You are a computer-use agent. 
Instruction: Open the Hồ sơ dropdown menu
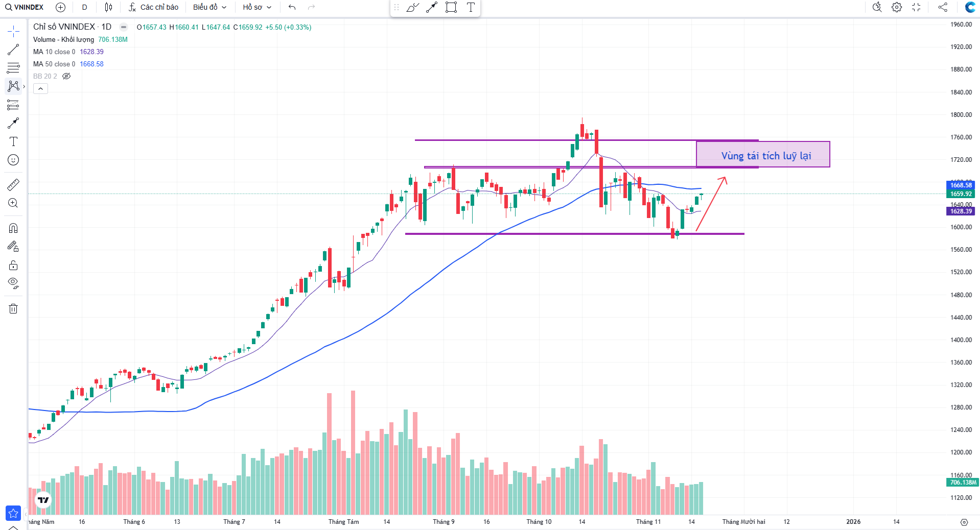click(x=257, y=7)
